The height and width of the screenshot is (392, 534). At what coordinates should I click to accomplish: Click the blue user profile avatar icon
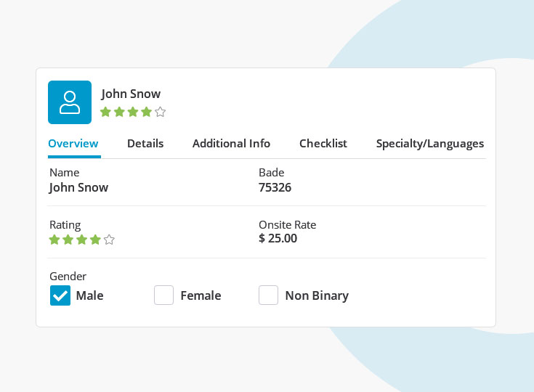[x=70, y=102]
